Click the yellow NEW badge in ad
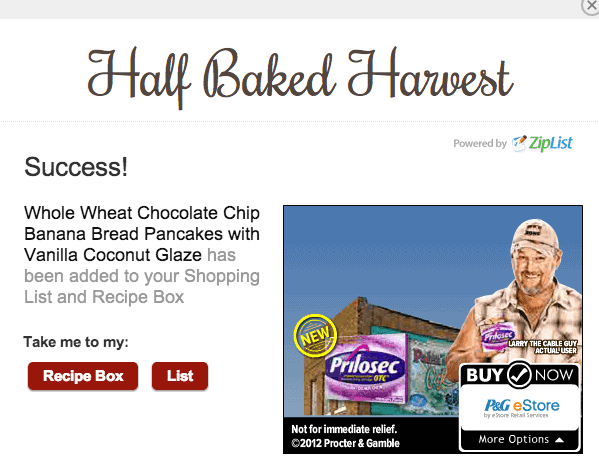Image resolution: width=599 pixels, height=459 pixels. point(315,335)
